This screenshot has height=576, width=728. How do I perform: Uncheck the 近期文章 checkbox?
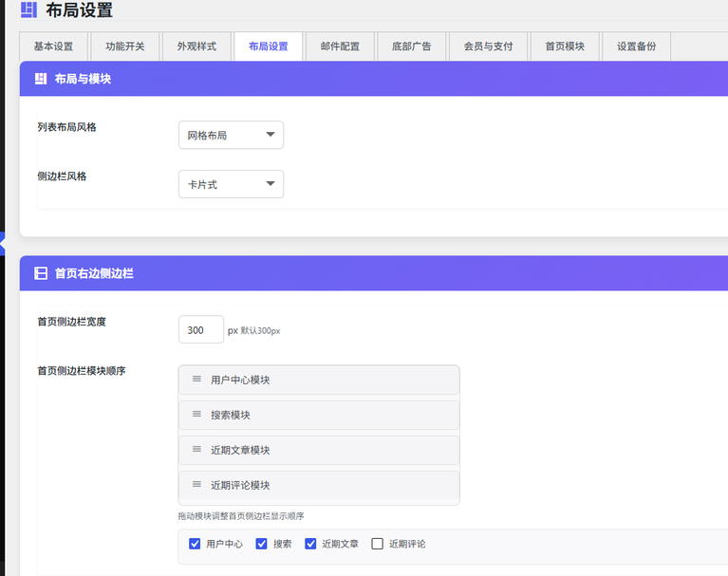(x=310, y=544)
